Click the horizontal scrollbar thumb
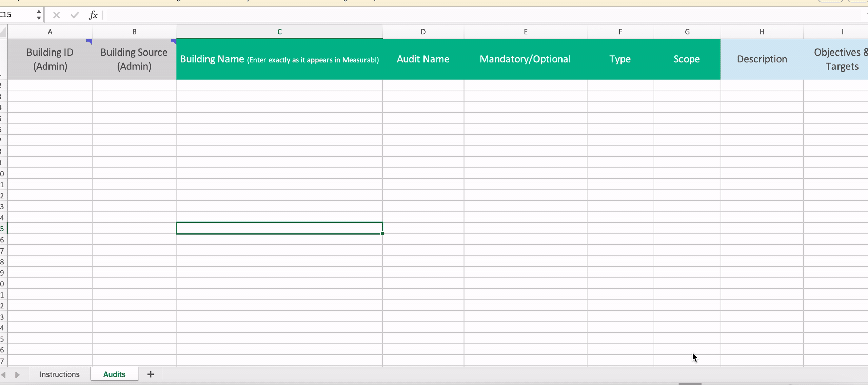 (x=690, y=384)
